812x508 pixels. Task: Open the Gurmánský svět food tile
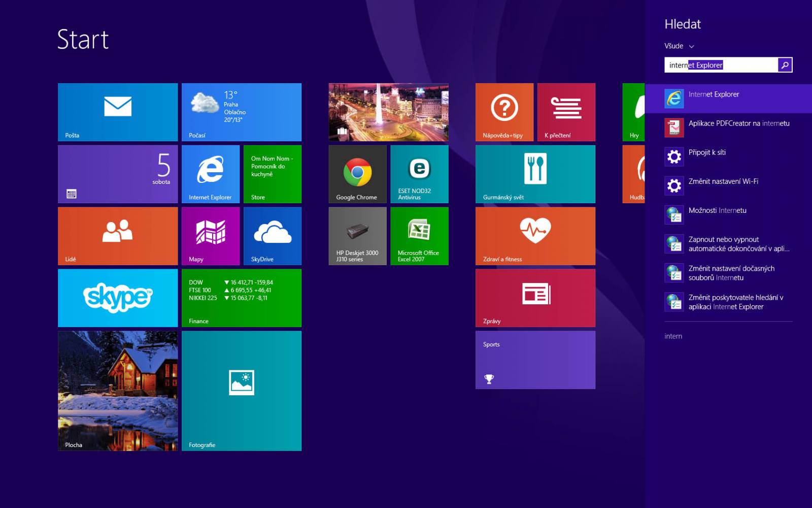pos(535,174)
